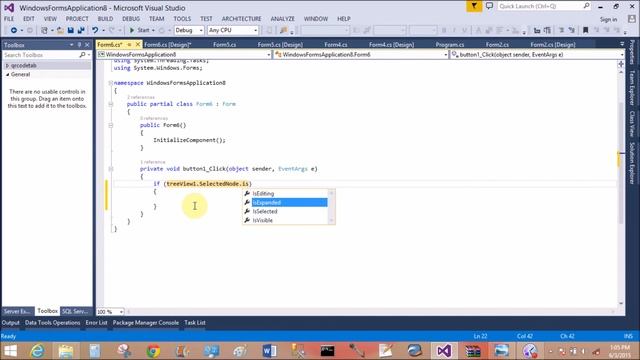Image resolution: width=640 pixels, height=360 pixels.
Task: Open the document tab list overflow arrow
Action: [622, 44]
